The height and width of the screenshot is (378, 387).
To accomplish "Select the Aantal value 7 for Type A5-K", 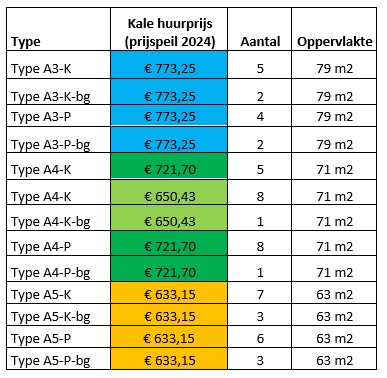I will coord(260,293).
